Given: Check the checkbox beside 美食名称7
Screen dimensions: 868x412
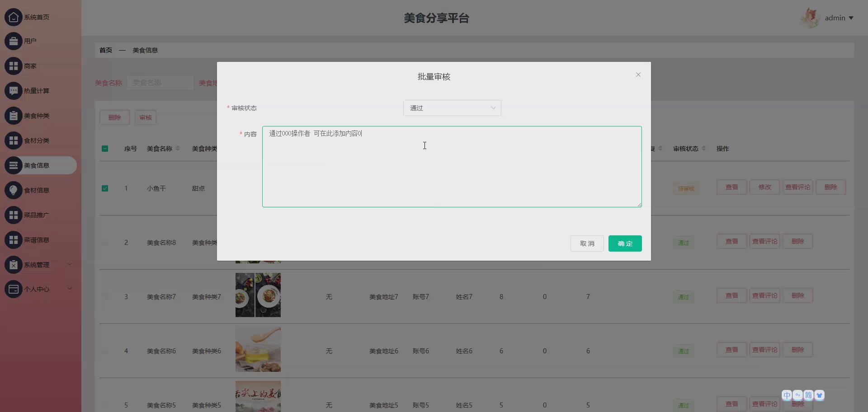Looking at the screenshot, I should pyautogui.click(x=105, y=297).
